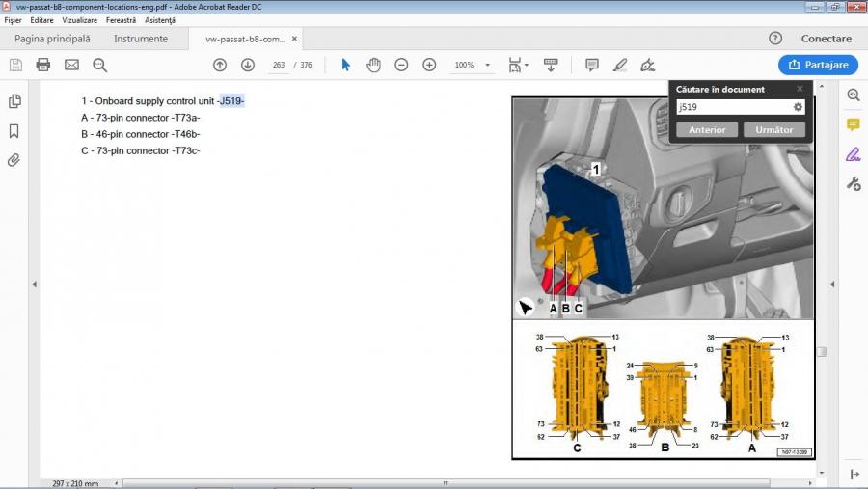Close the vw-passat-b8 document tab
This screenshot has height=489, width=868.
tap(295, 39)
